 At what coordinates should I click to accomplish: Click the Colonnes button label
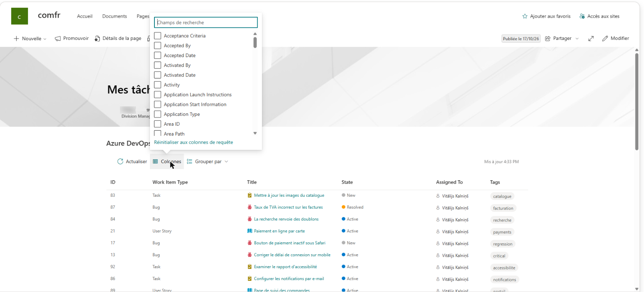pyautogui.click(x=171, y=162)
